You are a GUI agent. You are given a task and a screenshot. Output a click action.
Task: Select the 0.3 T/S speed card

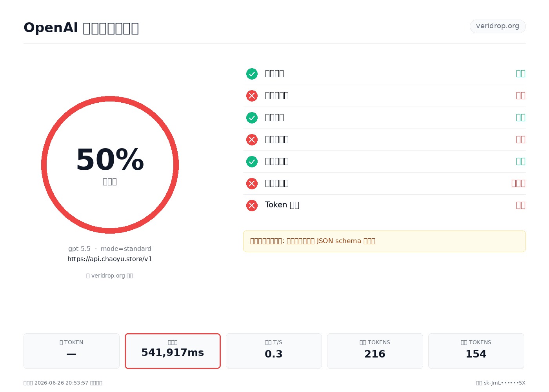pyautogui.click(x=274, y=351)
